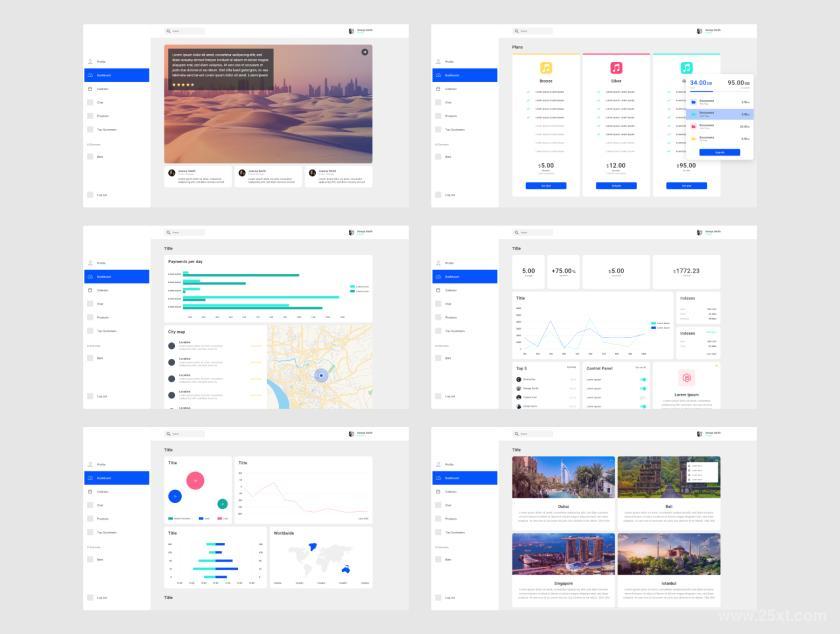Open user account menu on Worldwide map screen
Image resolution: width=840 pixels, height=634 pixels.
(x=361, y=434)
